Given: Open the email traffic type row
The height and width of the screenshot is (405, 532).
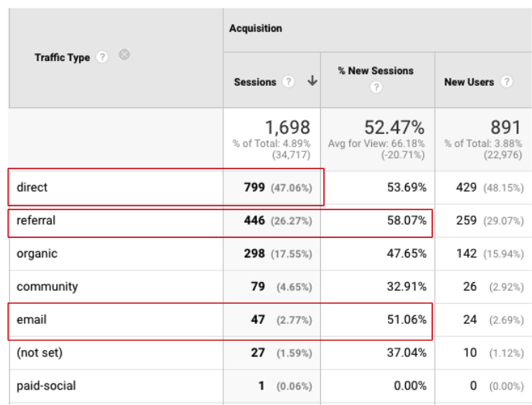Looking at the screenshot, I should click(31, 319).
